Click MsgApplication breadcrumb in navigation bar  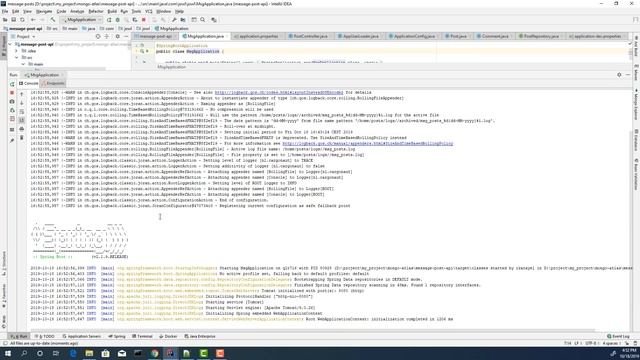pos(171,29)
